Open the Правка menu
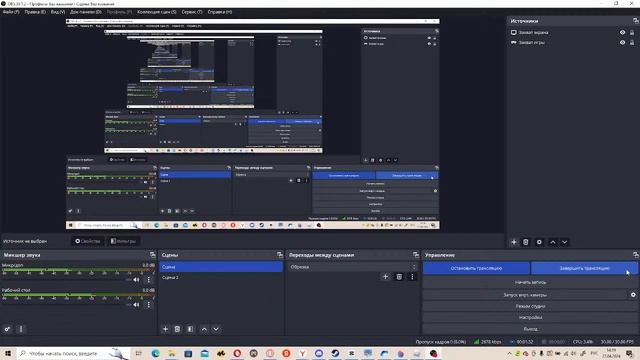 [x=35, y=12]
